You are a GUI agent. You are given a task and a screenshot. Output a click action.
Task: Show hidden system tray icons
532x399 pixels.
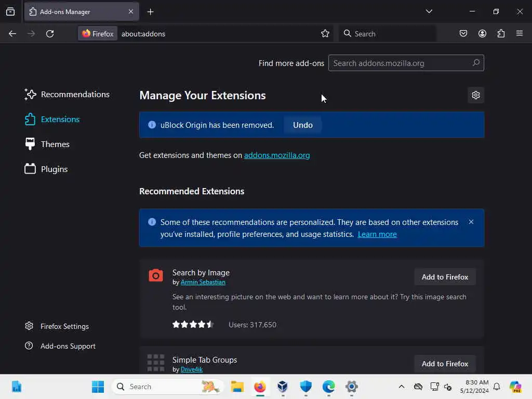(402, 387)
